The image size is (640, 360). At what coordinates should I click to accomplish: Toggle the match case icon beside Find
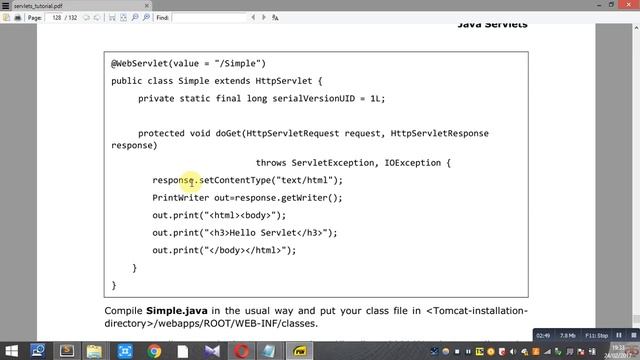click(x=276, y=18)
